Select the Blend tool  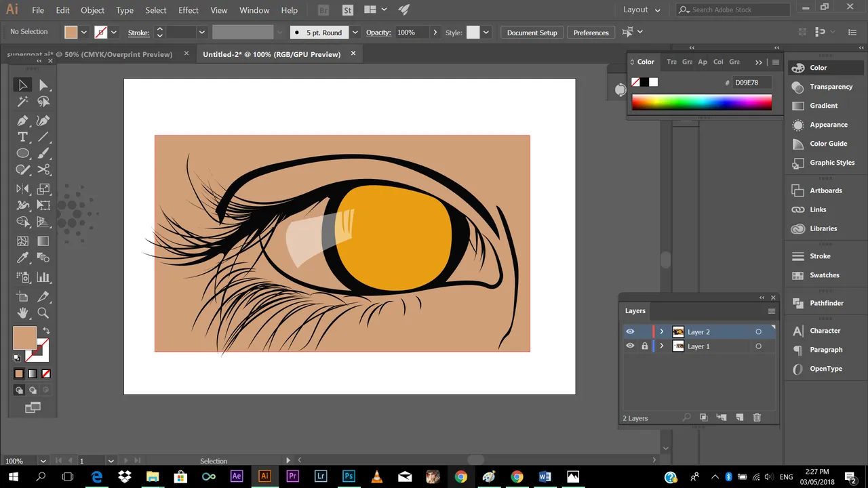click(43, 258)
